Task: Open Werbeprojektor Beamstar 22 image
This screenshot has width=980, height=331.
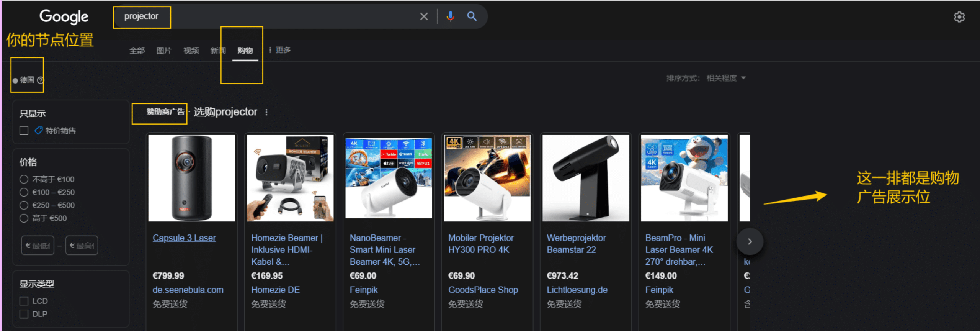Action: point(586,178)
